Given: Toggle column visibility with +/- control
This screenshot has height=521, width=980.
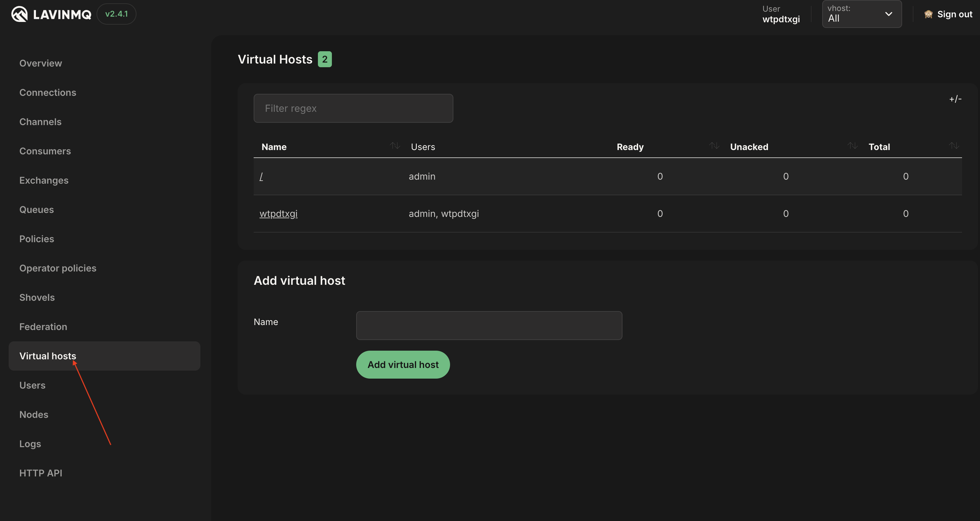Looking at the screenshot, I should point(955,99).
